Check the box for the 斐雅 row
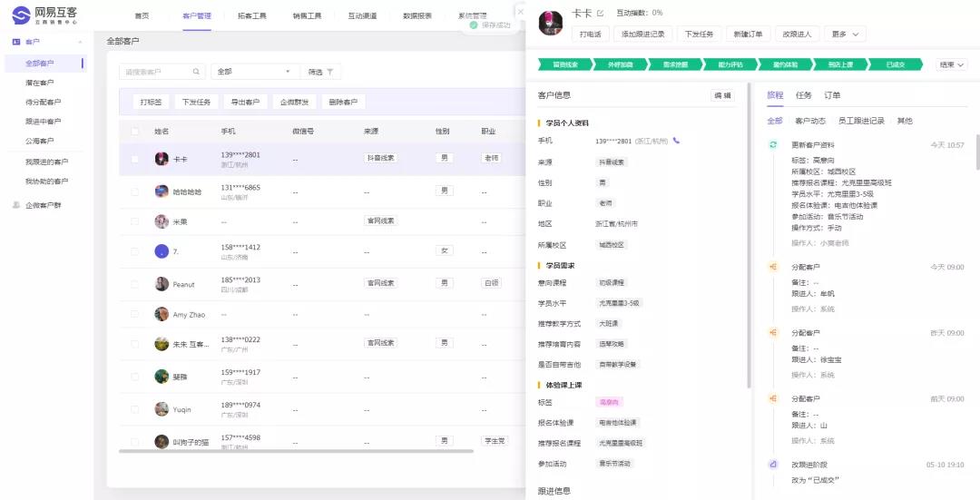Viewport: 980px width, 500px height. click(134, 377)
